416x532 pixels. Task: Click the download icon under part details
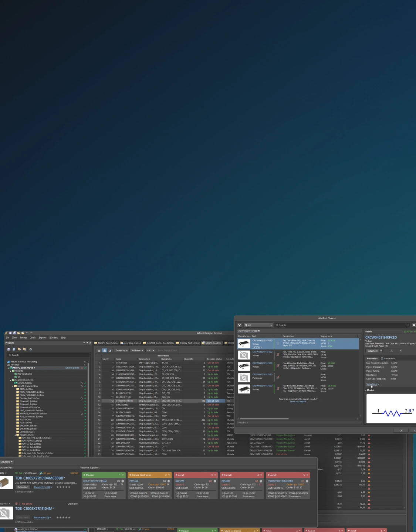pyautogui.click(x=391, y=351)
